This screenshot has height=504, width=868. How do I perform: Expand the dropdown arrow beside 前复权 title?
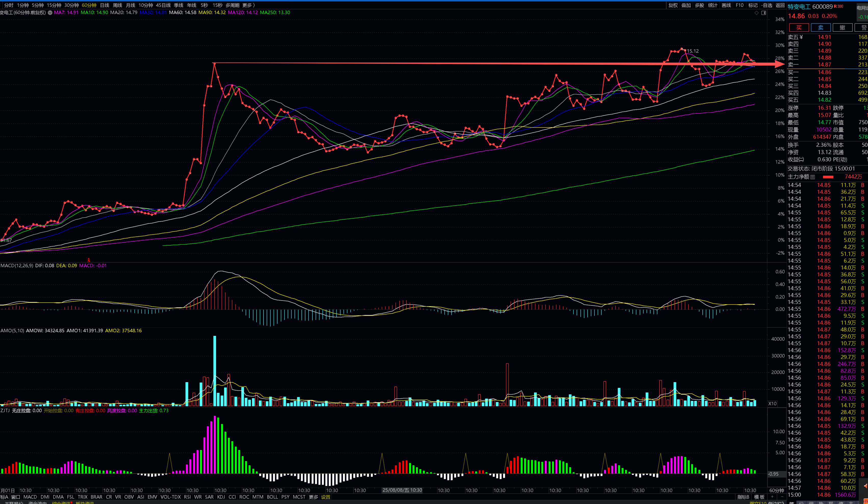point(50,13)
